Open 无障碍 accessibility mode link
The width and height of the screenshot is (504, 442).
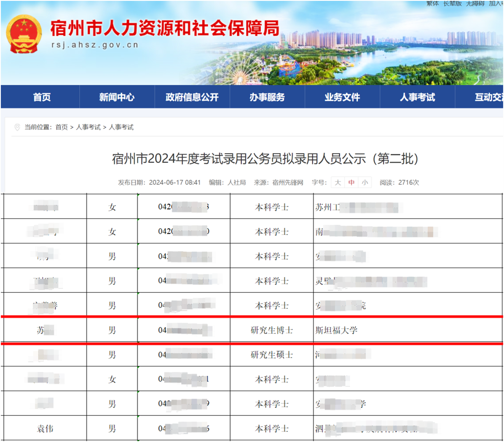point(475,3)
